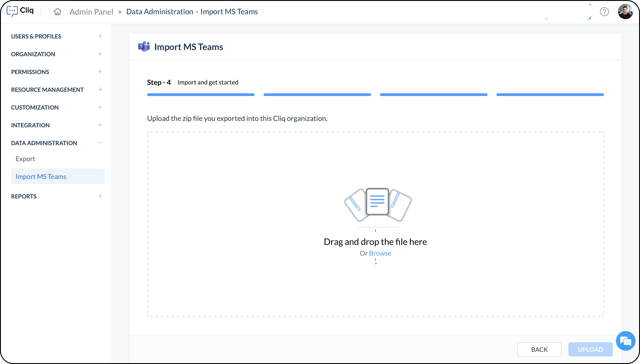This screenshot has height=364, width=640.
Task: Select Resource Management section
Action: [47, 90]
